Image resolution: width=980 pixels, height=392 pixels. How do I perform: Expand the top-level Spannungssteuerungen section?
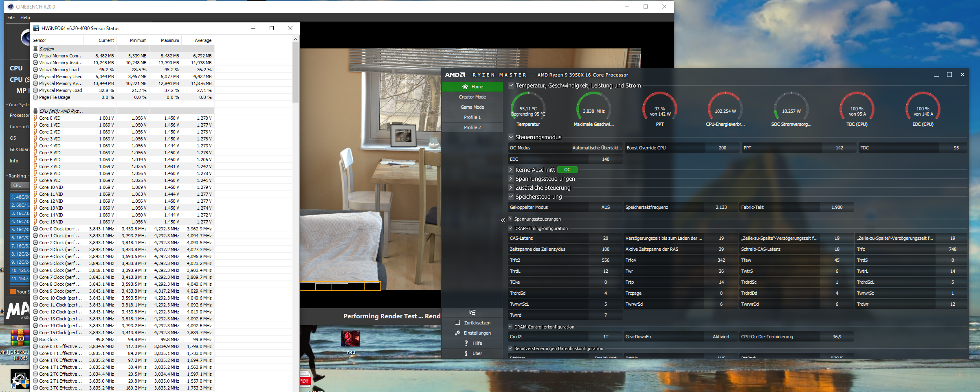click(x=511, y=179)
